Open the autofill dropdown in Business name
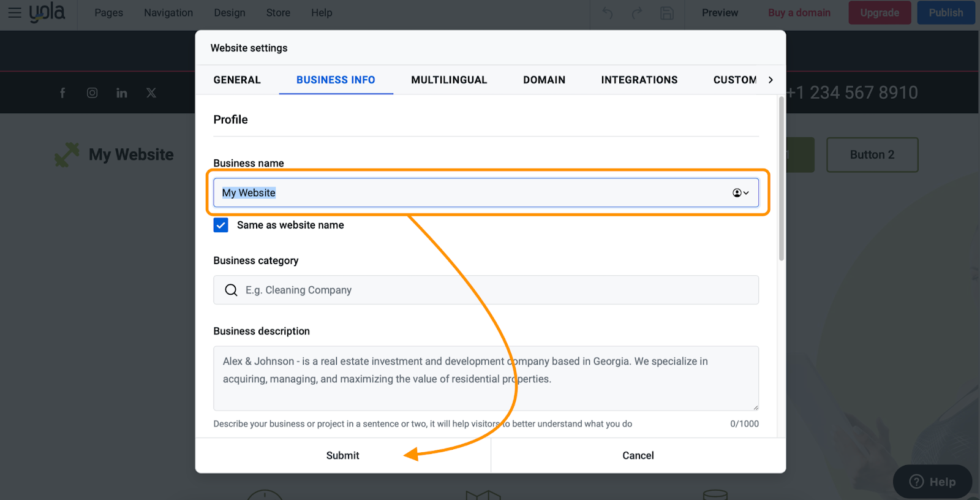The height and width of the screenshot is (500, 980). click(741, 193)
